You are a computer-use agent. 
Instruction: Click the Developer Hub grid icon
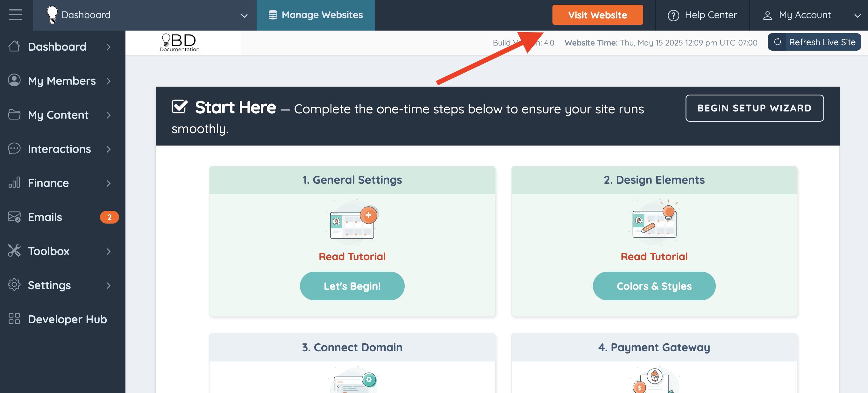click(x=14, y=319)
